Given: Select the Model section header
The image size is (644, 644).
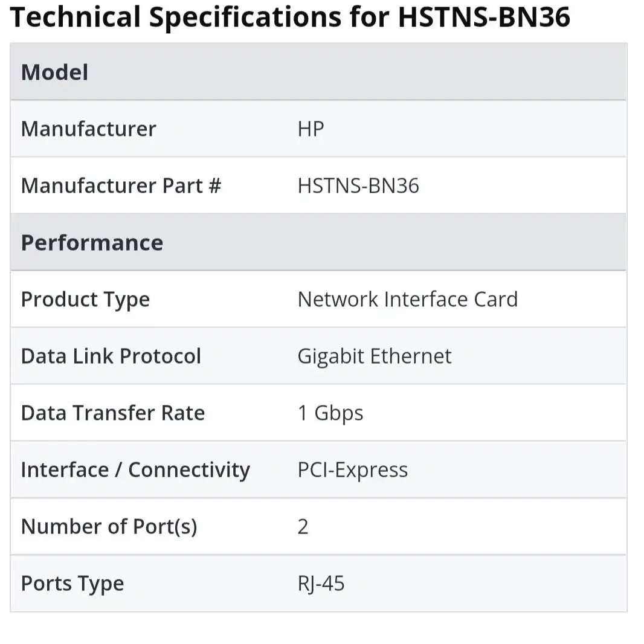Looking at the screenshot, I should (54, 72).
